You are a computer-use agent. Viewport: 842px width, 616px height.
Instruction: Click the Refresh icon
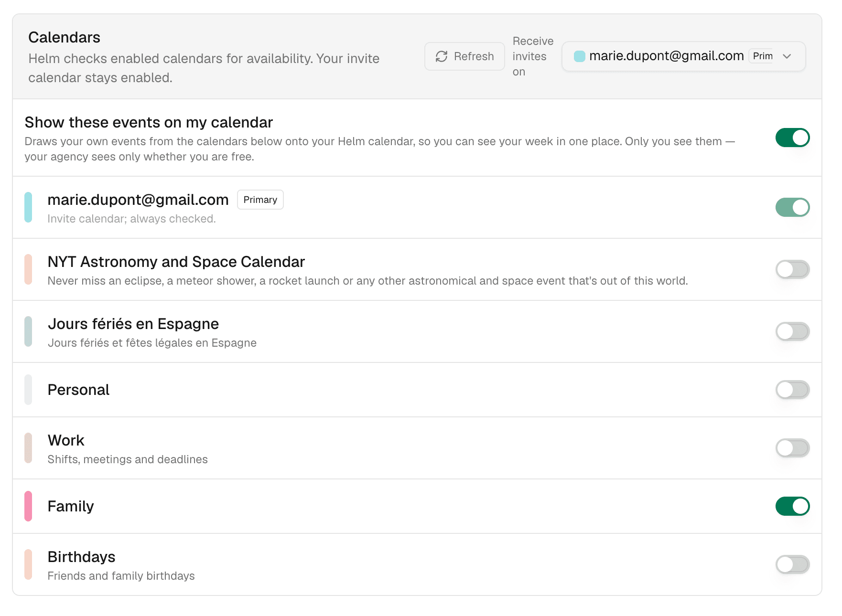coord(442,56)
